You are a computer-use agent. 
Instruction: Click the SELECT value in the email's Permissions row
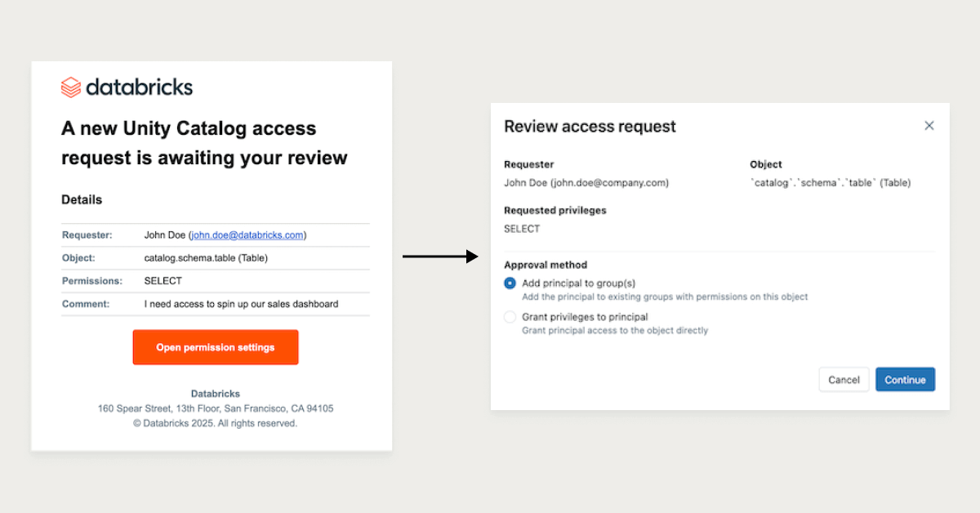tap(163, 281)
